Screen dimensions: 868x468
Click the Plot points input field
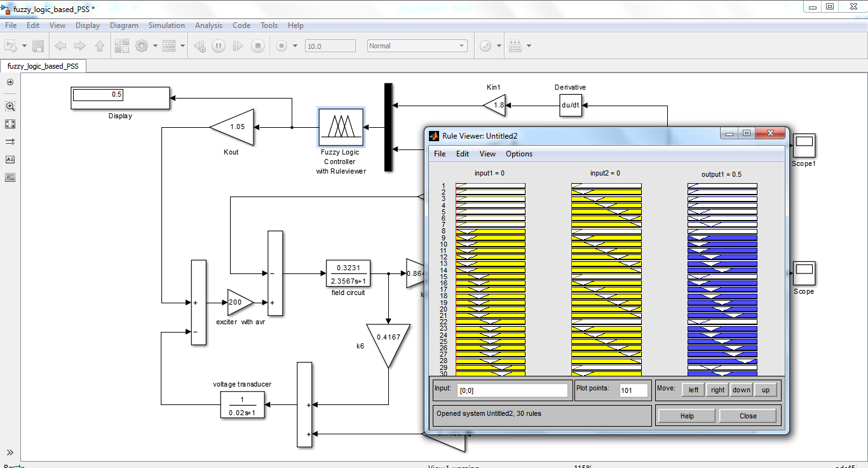coord(634,390)
